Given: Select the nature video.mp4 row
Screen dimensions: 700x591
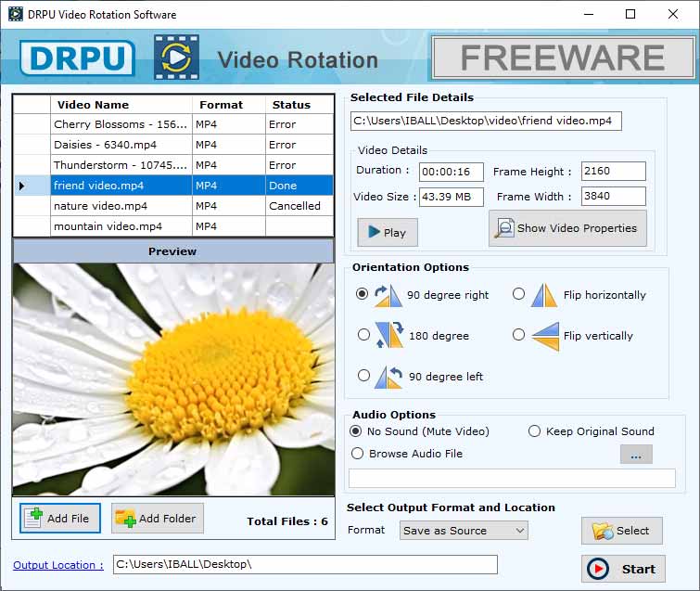Looking at the screenshot, I should tap(173, 206).
